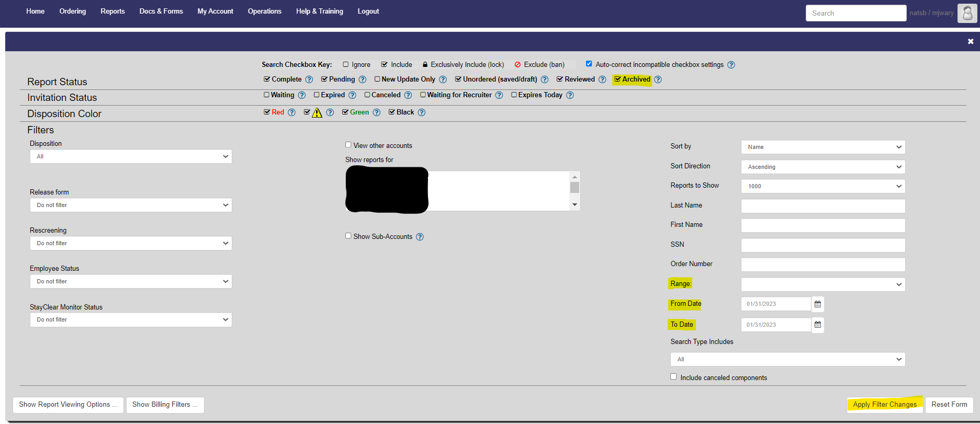Open help icon for Auto-correct checkbox settings
The width and height of the screenshot is (980, 424).
pos(731,65)
